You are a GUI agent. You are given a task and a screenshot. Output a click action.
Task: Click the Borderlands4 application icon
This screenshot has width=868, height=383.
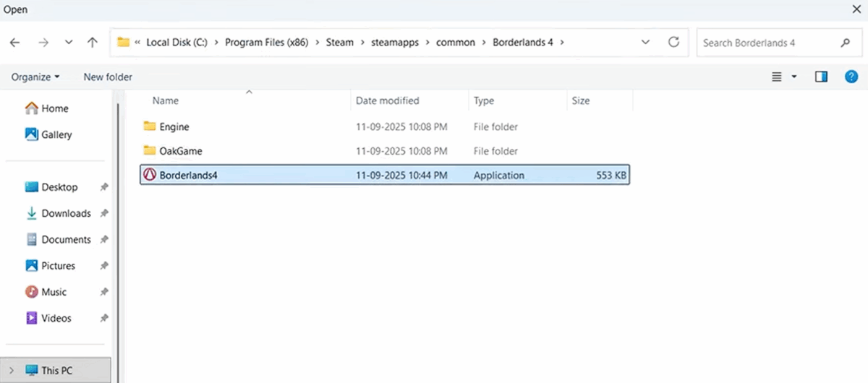[150, 175]
